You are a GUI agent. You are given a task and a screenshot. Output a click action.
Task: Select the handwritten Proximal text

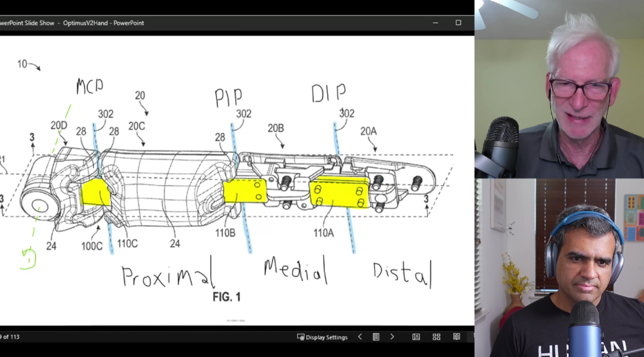click(x=167, y=275)
